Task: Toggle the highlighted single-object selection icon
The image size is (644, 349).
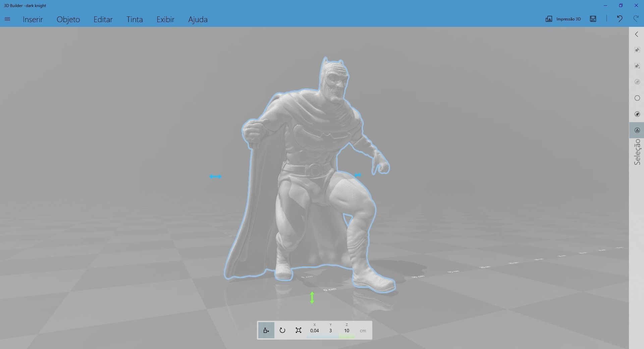Action: click(x=637, y=130)
